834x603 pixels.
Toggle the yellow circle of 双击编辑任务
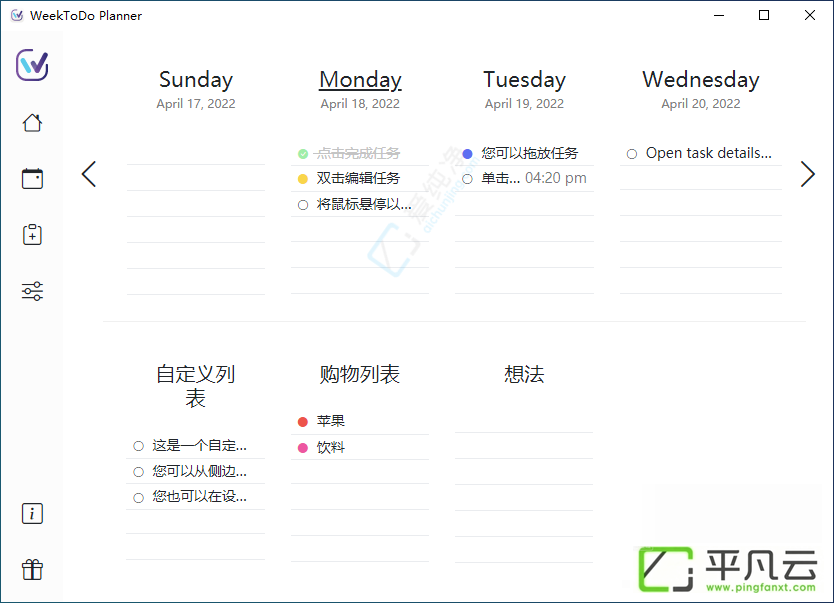[x=303, y=179]
